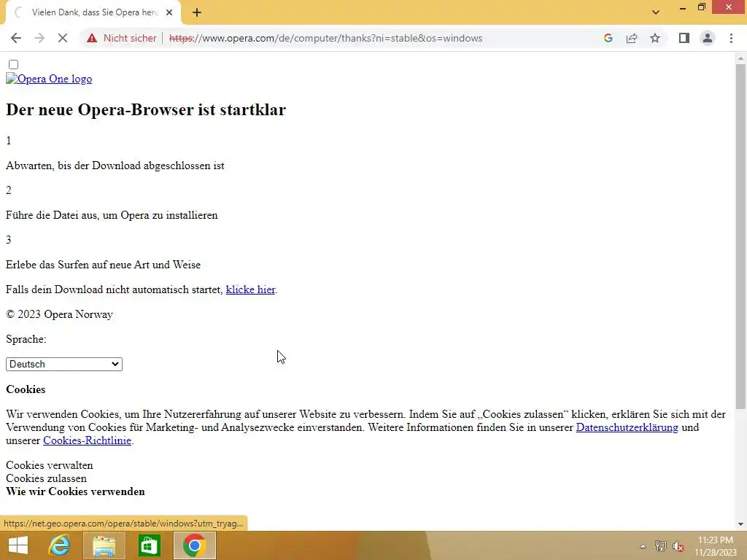Close the Vielen Dank tab
747x560 pixels.
(x=169, y=12)
